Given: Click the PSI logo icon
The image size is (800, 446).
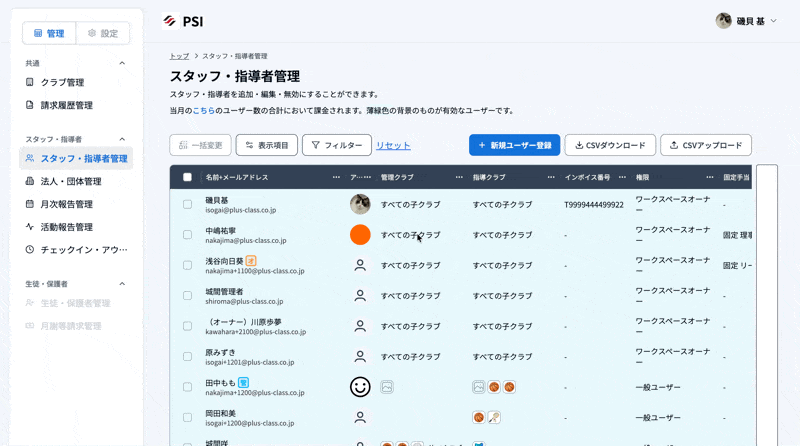Looking at the screenshot, I should [x=170, y=21].
